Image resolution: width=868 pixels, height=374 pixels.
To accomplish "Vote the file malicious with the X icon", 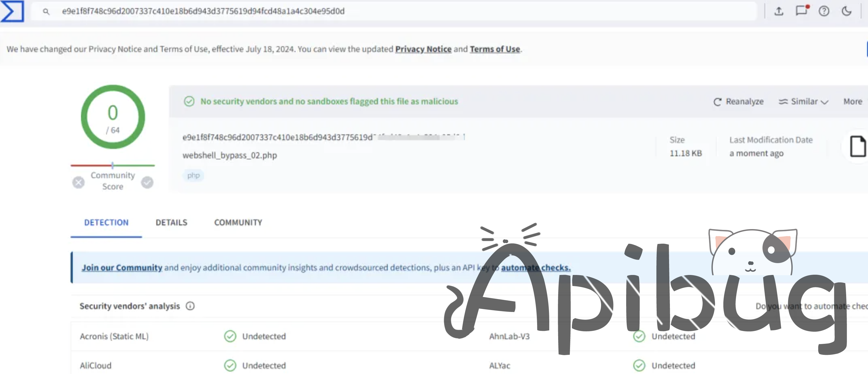I will pyautogui.click(x=78, y=182).
